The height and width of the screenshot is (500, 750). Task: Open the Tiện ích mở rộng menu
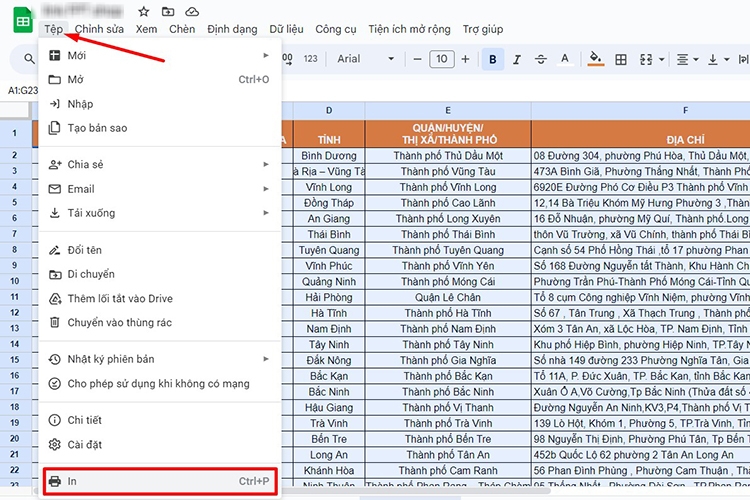click(x=409, y=29)
